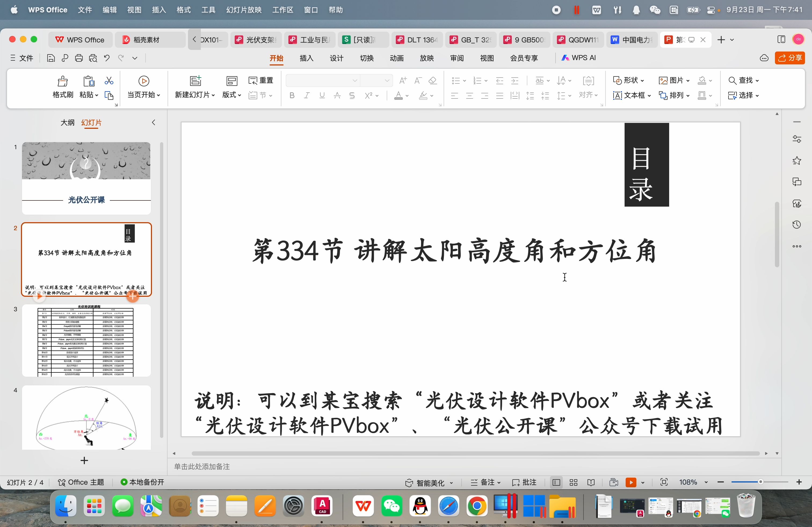
Task: Switch to slide sorter grid view icon
Action: pyautogui.click(x=574, y=482)
